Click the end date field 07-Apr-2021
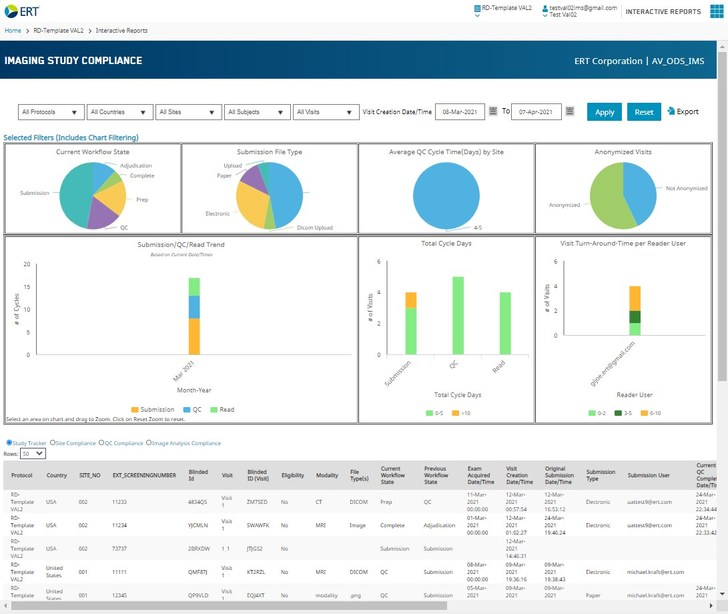 click(x=536, y=112)
